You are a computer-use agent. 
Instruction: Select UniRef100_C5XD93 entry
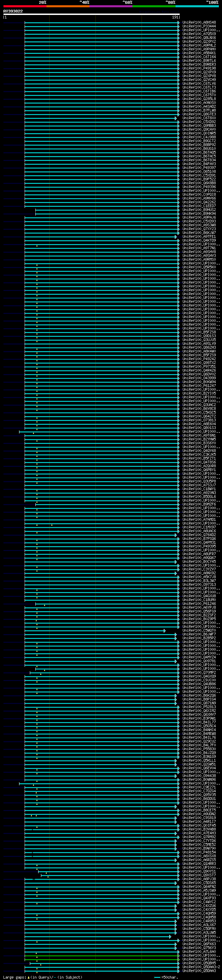199,221
